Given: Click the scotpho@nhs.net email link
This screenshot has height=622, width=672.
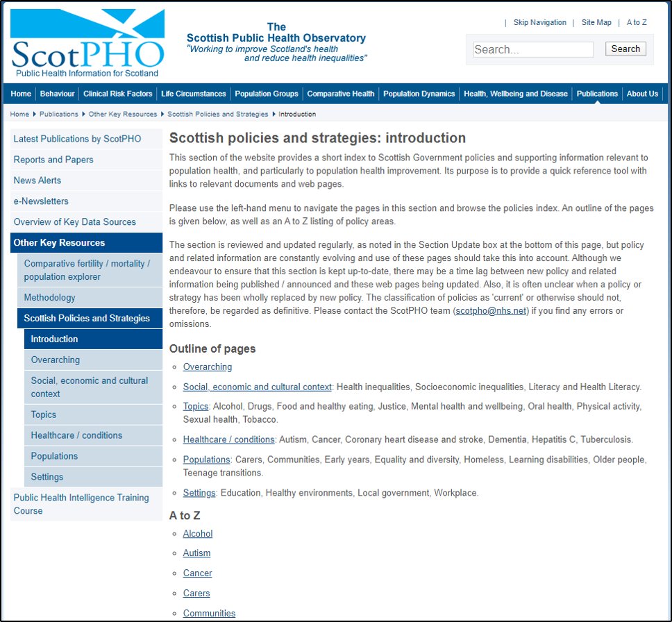Looking at the screenshot, I should (x=491, y=311).
